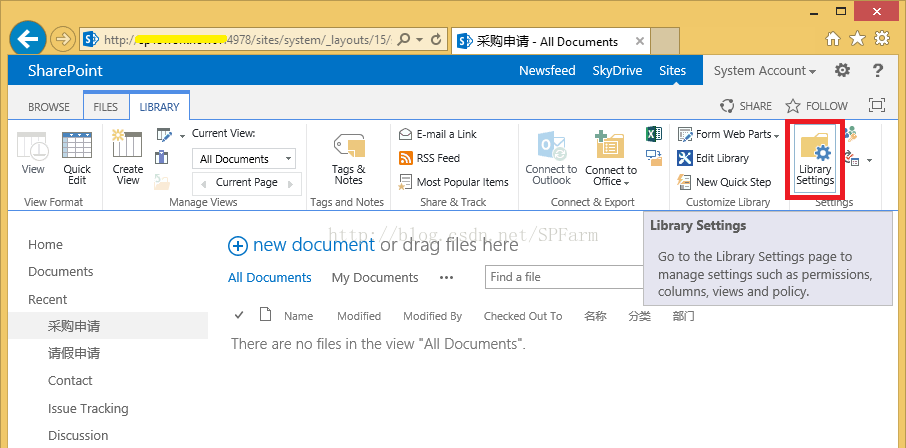Click the Create Column icon
The height and width of the screenshot is (448, 906).
162,157
